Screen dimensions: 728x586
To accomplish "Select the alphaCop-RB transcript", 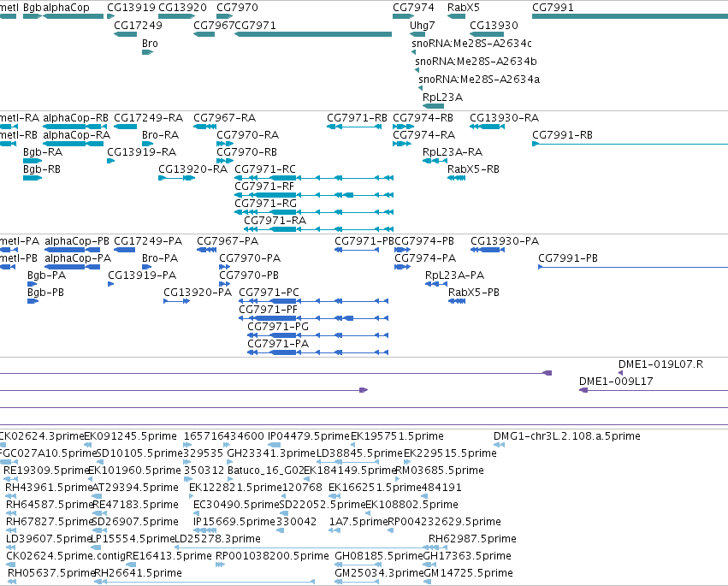I will tap(75, 127).
